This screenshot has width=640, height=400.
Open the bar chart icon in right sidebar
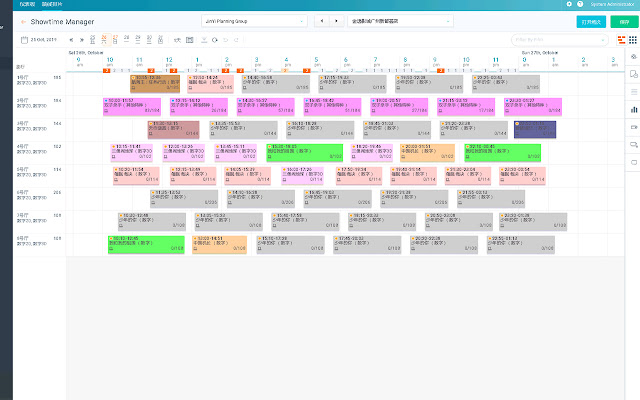633,109
